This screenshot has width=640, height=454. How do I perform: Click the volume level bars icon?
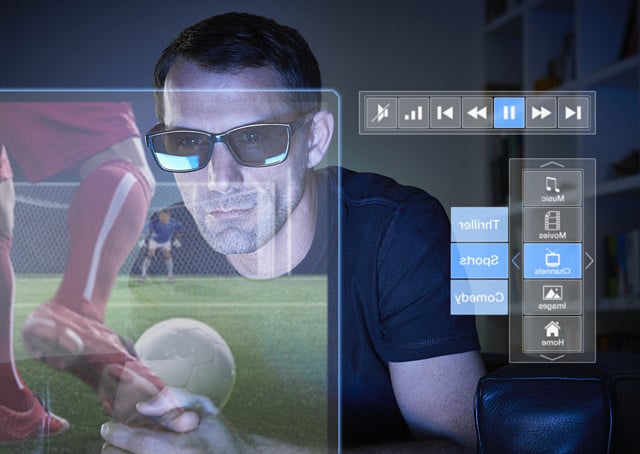[413, 112]
